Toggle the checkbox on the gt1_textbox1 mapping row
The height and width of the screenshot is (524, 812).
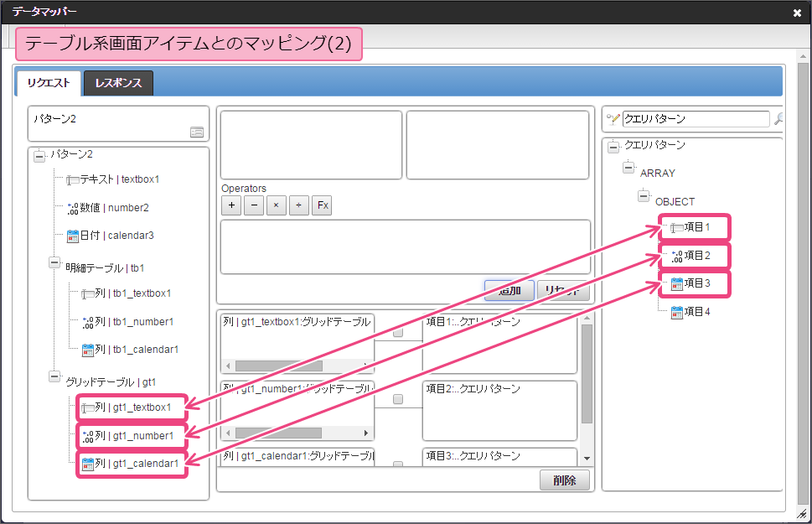(398, 332)
